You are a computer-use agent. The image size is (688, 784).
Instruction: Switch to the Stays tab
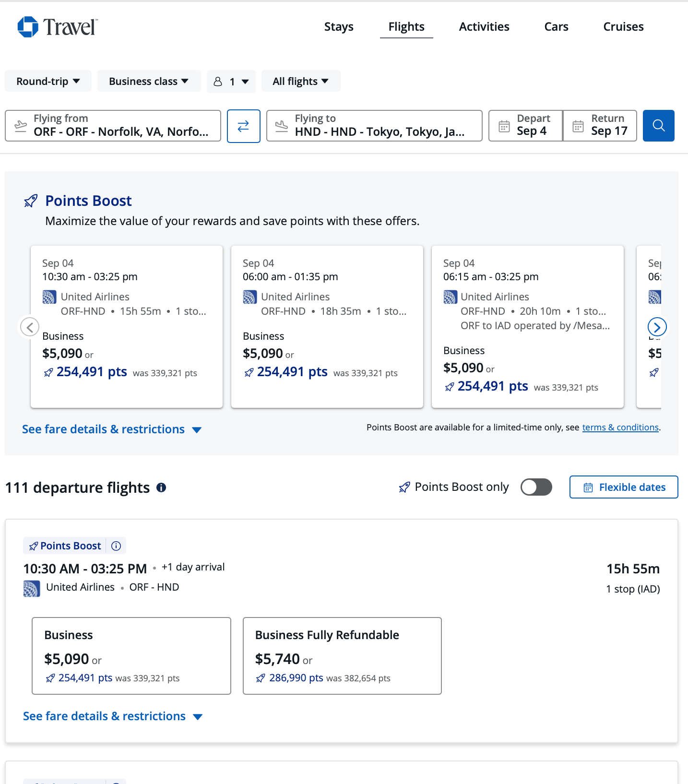click(339, 27)
